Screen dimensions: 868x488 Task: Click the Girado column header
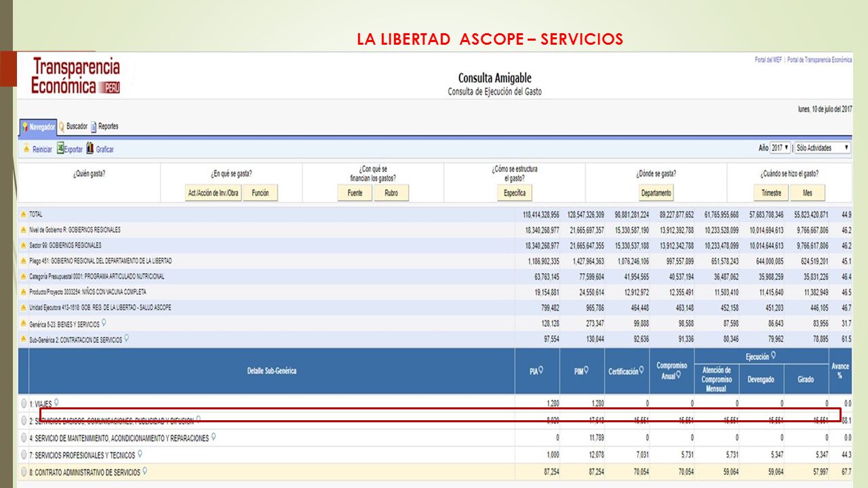806,380
